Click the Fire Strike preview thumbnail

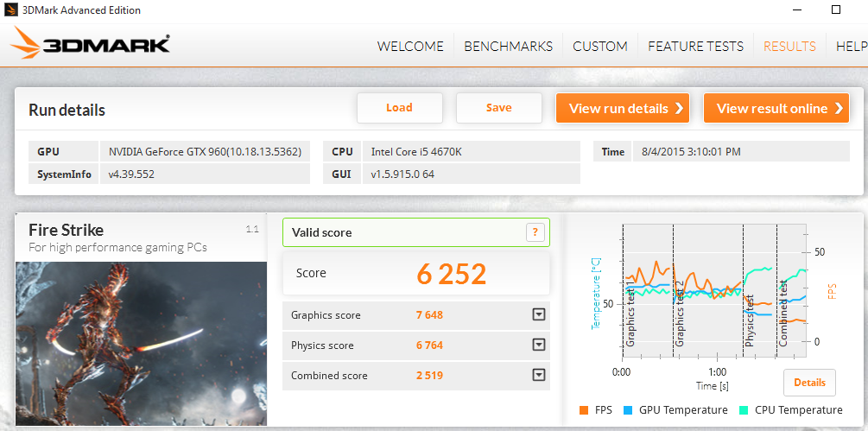[x=141, y=344]
